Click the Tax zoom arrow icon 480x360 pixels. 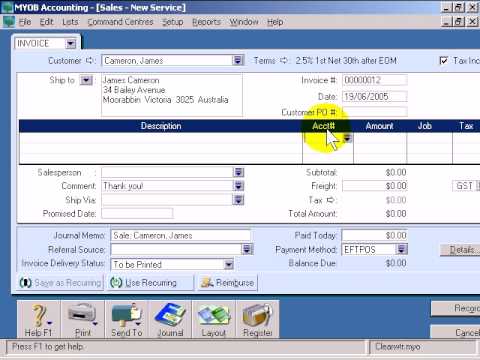pos(330,200)
